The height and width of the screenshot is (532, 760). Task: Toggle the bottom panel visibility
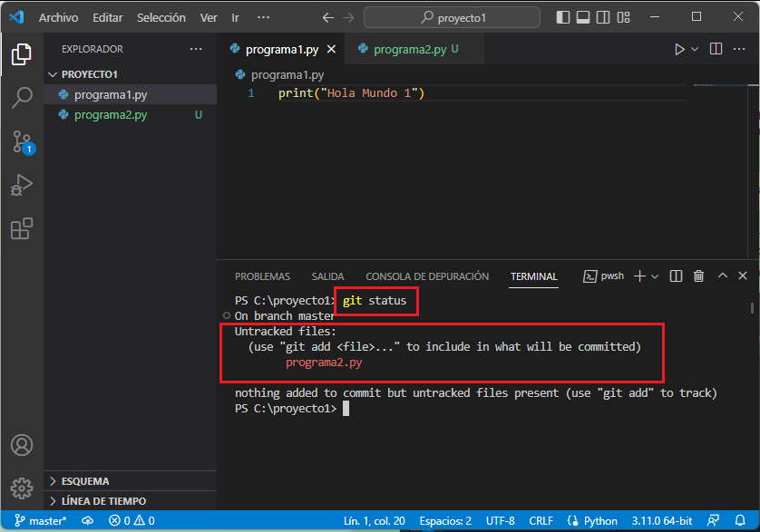pos(582,17)
